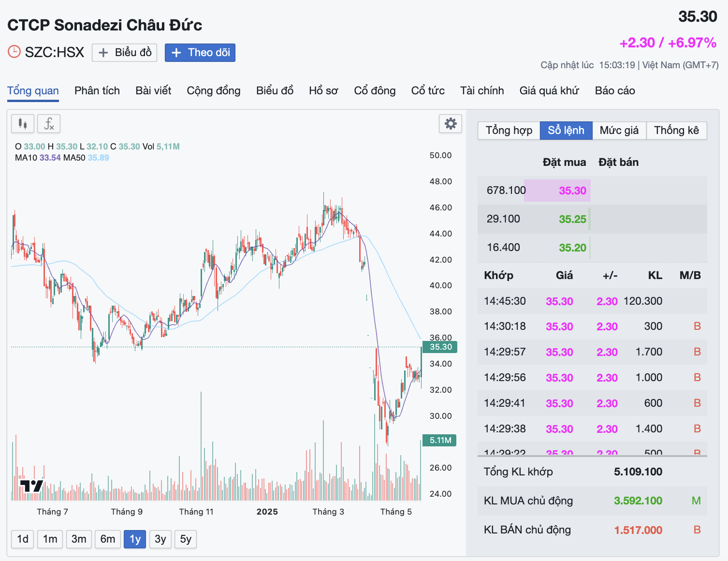Set chart range to 5y
This screenshot has height=561, width=728.
[x=186, y=539]
